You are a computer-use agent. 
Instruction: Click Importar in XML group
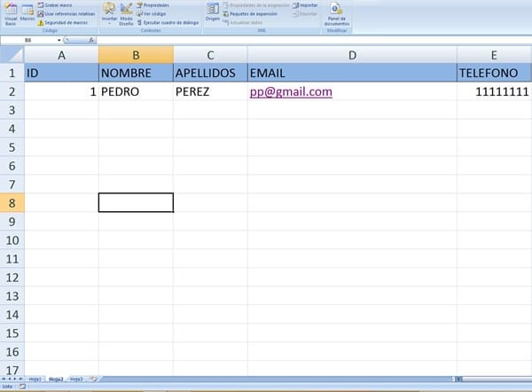coord(305,5)
